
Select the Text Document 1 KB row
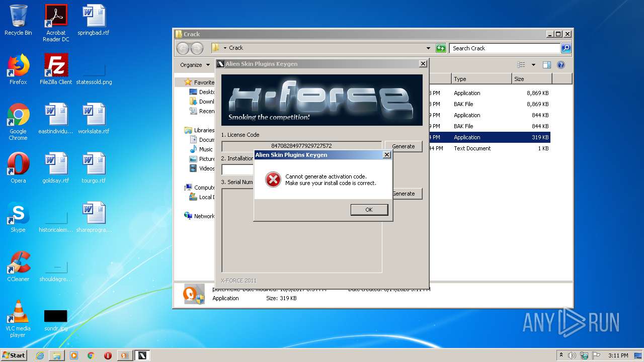tap(490, 148)
